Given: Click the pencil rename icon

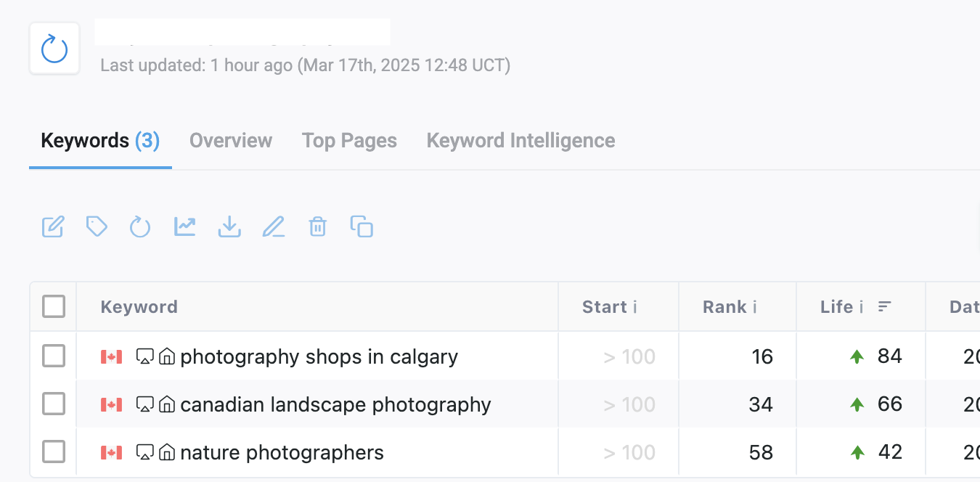Looking at the screenshot, I should click(274, 227).
